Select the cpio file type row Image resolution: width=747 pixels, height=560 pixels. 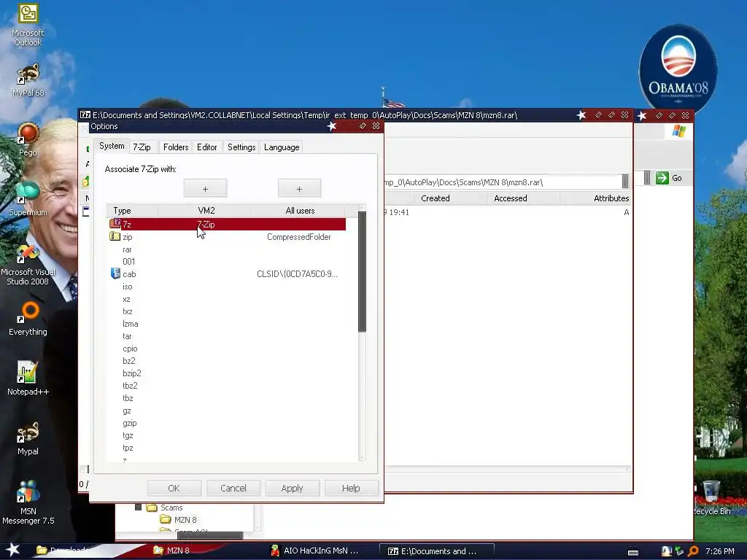click(x=227, y=349)
